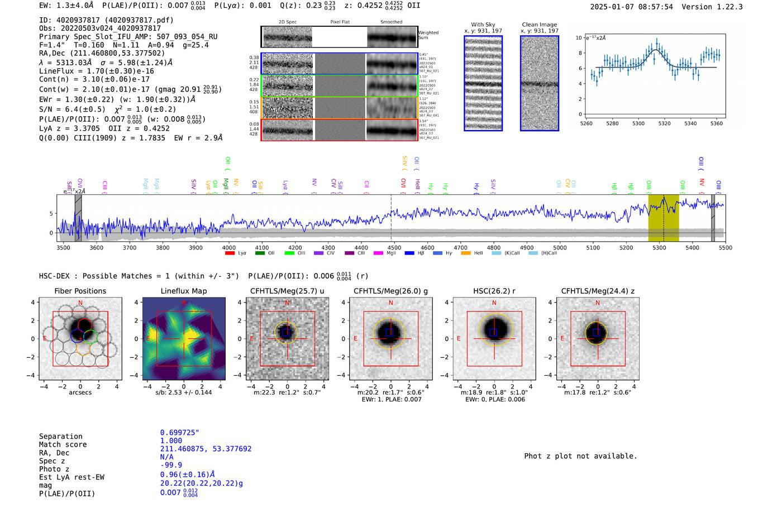Open the CFHTLS/Meg(25.7) u cutout

point(287,338)
